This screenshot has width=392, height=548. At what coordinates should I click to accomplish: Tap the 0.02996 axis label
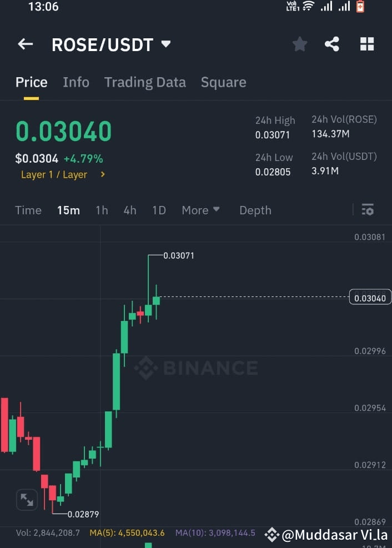pos(370,351)
